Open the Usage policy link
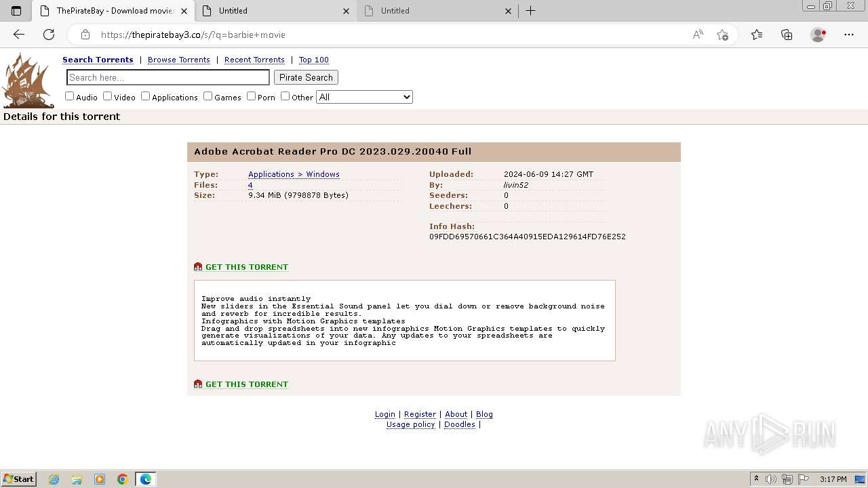The width and height of the screenshot is (868, 488). tap(411, 424)
